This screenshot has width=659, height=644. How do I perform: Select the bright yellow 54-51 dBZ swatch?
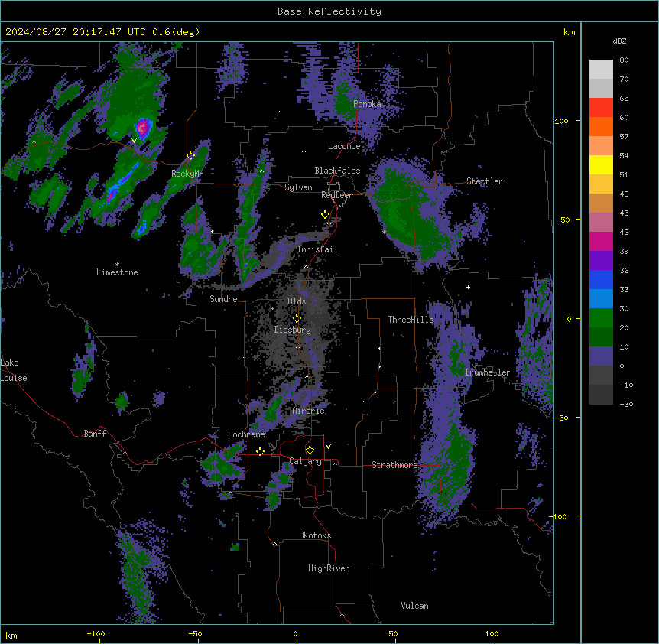(x=601, y=164)
